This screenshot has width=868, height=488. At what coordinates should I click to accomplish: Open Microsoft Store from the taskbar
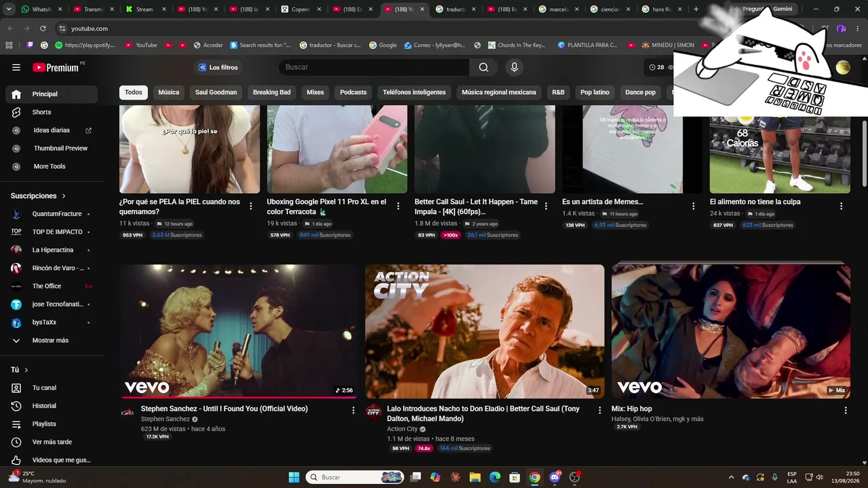pos(515,477)
